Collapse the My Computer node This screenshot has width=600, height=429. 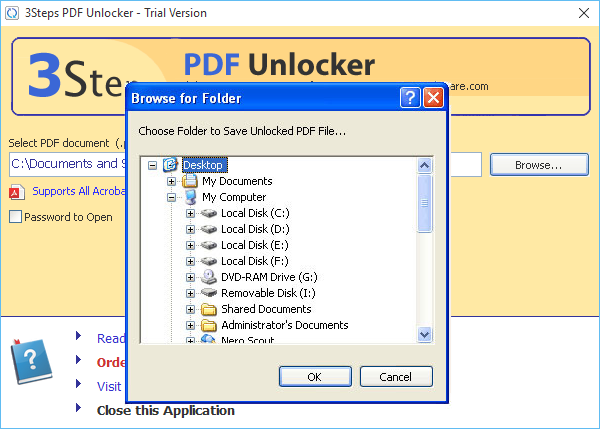[x=171, y=197]
